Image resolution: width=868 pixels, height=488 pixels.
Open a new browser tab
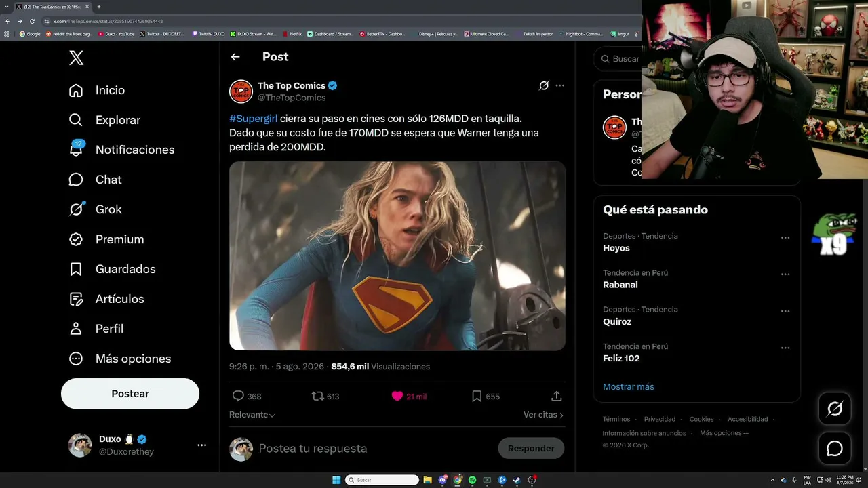click(x=99, y=7)
